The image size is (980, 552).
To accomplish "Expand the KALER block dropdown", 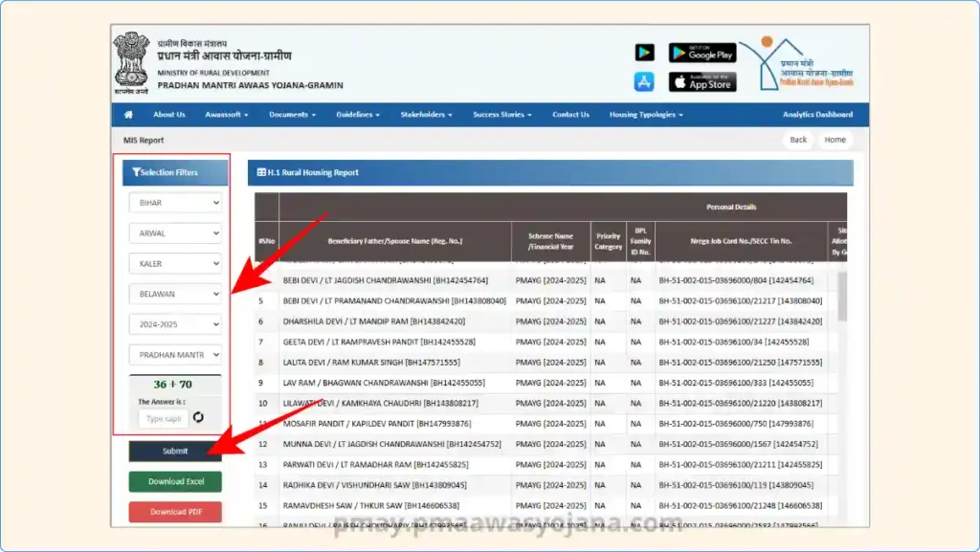I will (175, 263).
